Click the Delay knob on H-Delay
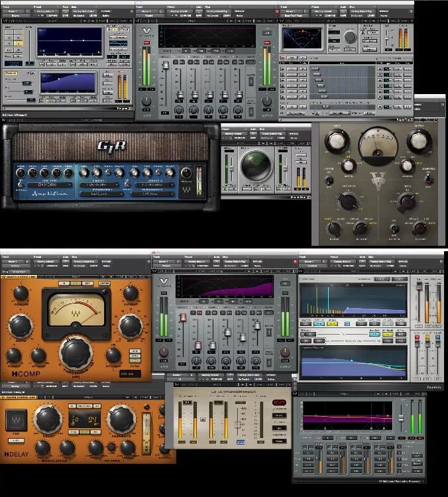448x497 pixels. tap(48, 419)
